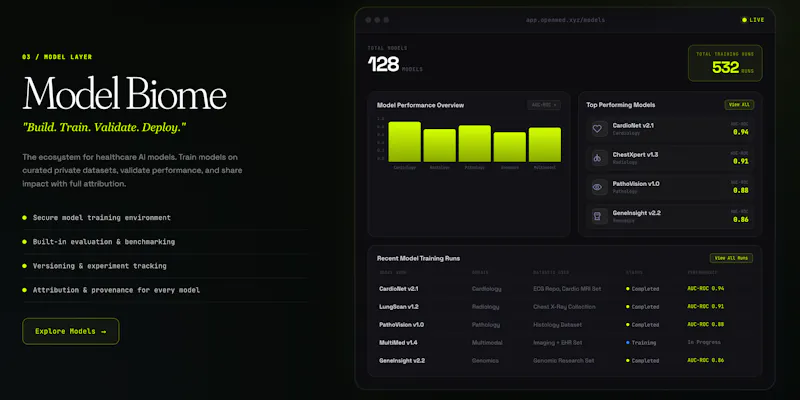Click Attribution & provenance for every model
Screen dimensions: 800x400
coord(116,290)
